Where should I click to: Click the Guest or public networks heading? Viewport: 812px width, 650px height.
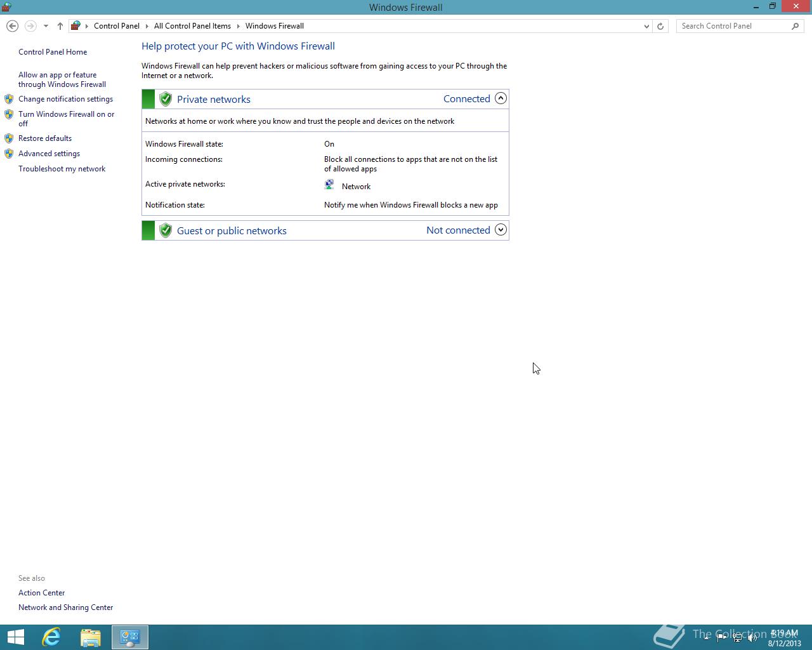pos(232,231)
